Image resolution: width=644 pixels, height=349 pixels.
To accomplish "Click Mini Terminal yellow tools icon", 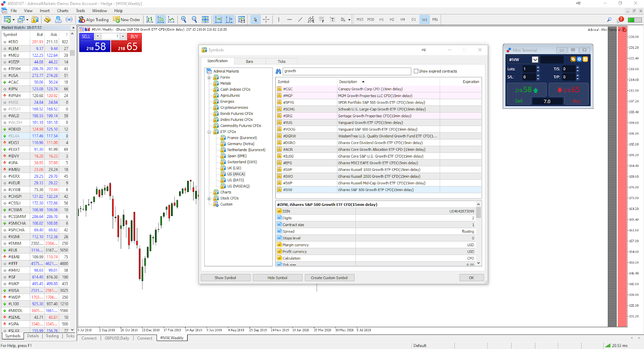I will click(x=586, y=59).
